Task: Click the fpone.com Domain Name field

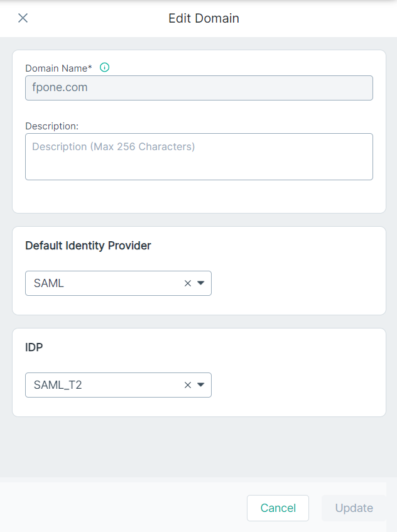Action: pyautogui.click(x=199, y=88)
